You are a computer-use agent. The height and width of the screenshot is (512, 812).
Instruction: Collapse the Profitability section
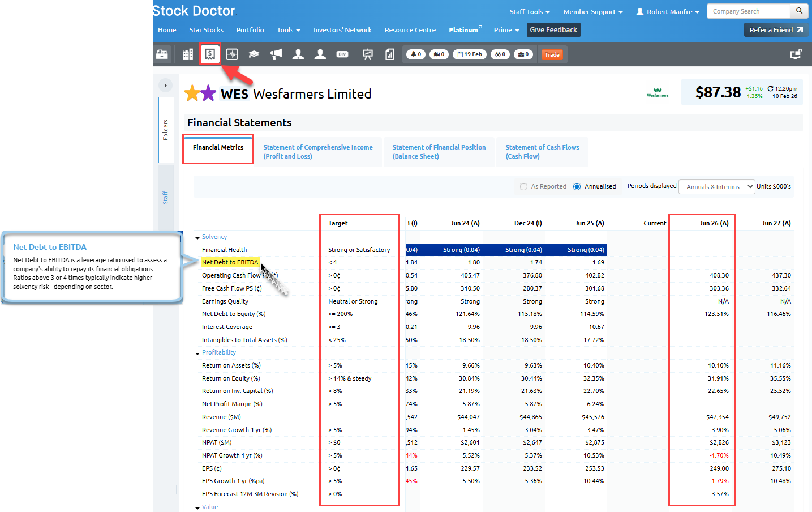point(197,353)
